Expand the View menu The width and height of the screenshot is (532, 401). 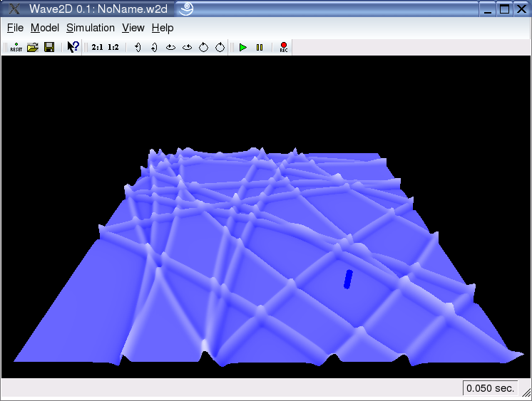(x=133, y=28)
